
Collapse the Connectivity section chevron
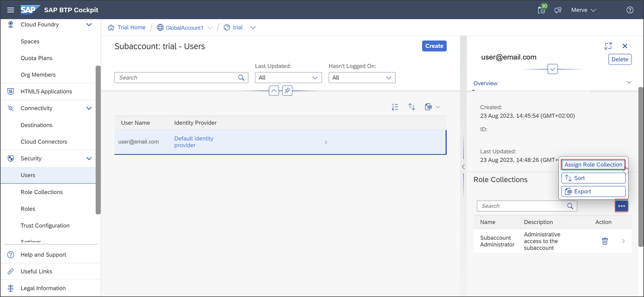[x=89, y=108]
